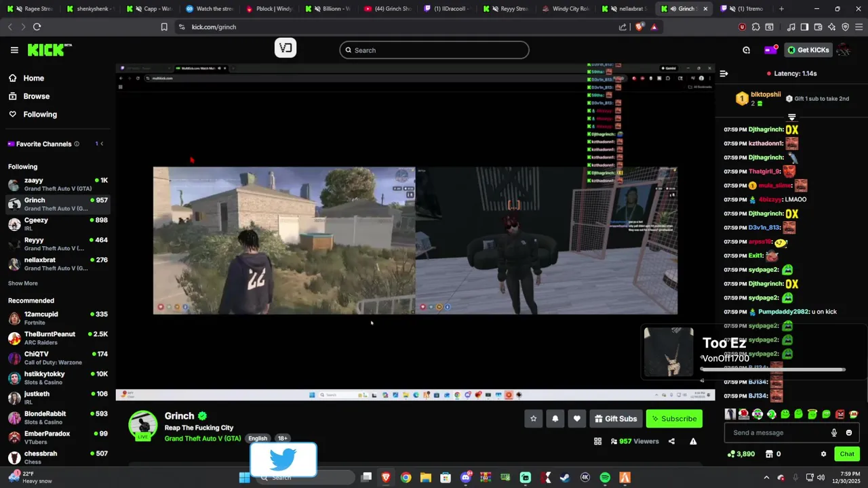Open 12amcupid recommended channel
Viewport: 868px width, 488px height.
point(58,319)
